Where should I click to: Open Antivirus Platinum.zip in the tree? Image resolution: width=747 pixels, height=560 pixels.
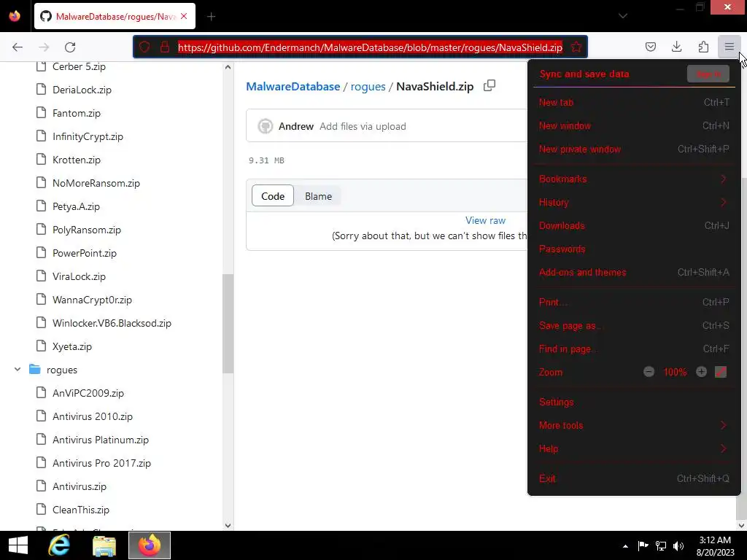coord(101,440)
